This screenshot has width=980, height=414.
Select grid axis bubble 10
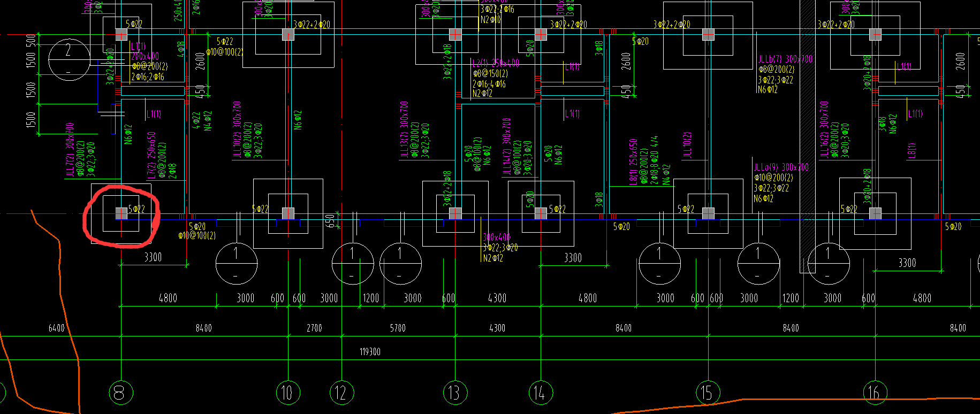click(x=288, y=393)
